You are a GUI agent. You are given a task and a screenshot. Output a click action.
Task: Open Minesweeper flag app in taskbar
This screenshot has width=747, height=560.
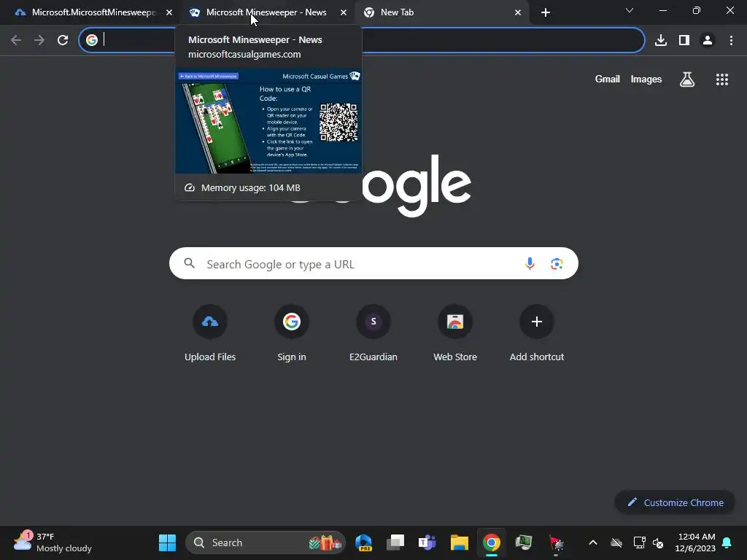point(556,542)
